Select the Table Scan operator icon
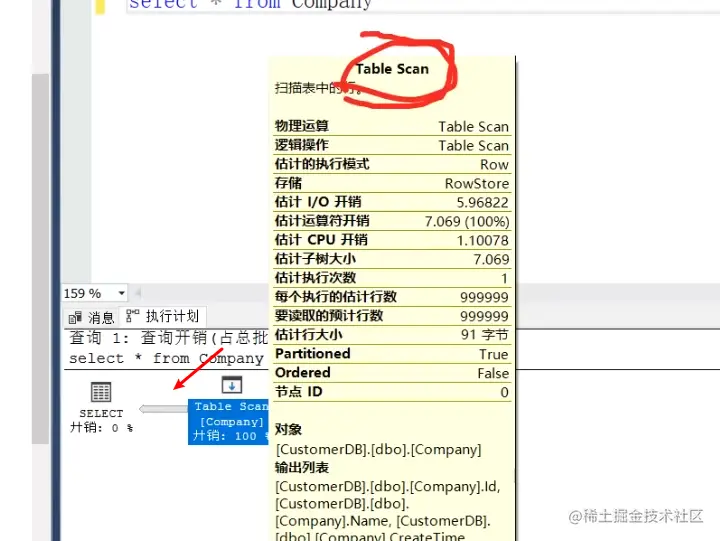 232,384
